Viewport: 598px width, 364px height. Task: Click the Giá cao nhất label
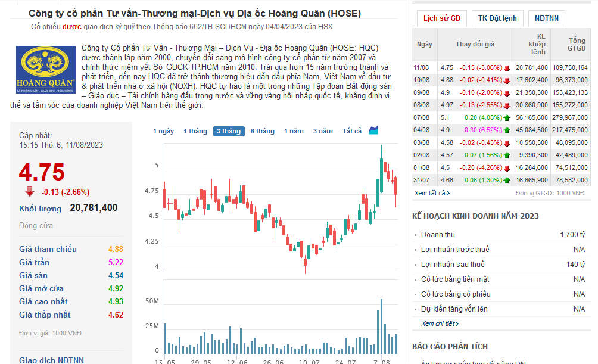tap(43, 301)
